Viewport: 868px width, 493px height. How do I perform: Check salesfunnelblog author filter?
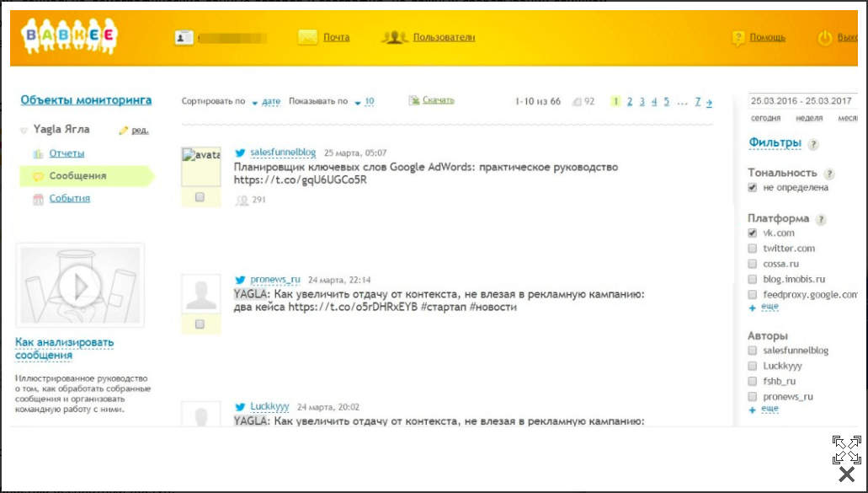point(753,350)
